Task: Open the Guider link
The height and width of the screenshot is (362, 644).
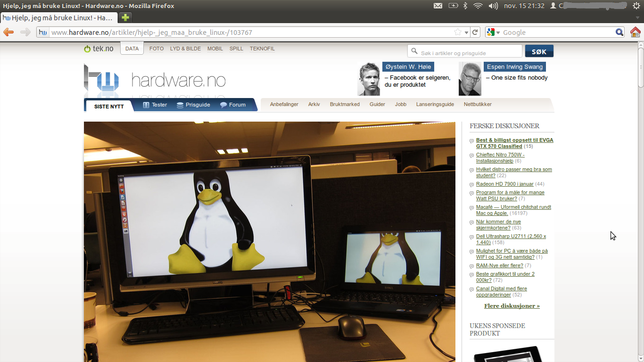Action: coord(377,104)
